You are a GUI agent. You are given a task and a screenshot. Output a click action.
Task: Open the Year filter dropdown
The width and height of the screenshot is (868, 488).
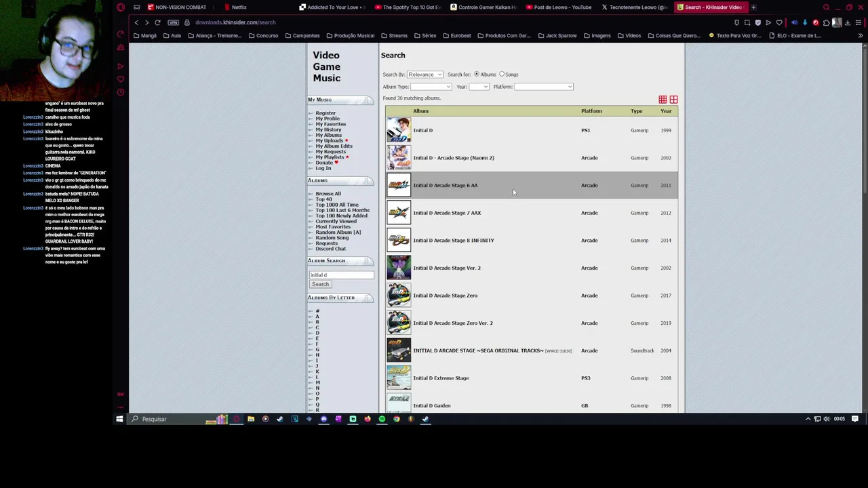click(479, 87)
